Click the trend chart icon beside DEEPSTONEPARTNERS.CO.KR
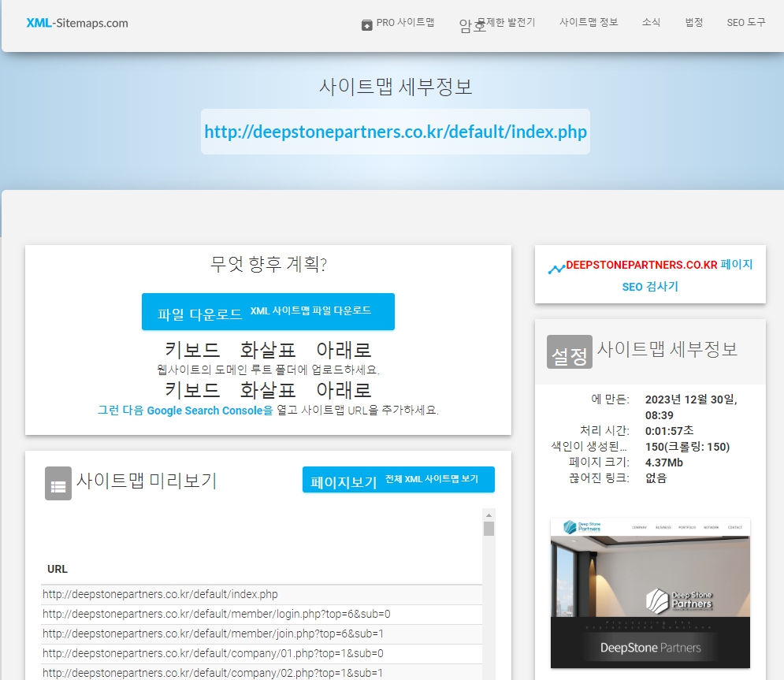784x680 pixels. pyautogui.click(x=556, y=269)
